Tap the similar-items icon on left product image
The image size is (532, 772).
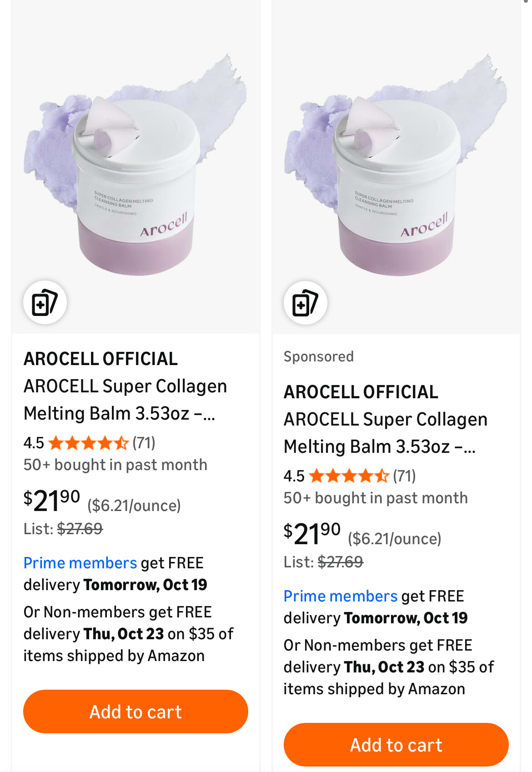[x=45, y=302]
